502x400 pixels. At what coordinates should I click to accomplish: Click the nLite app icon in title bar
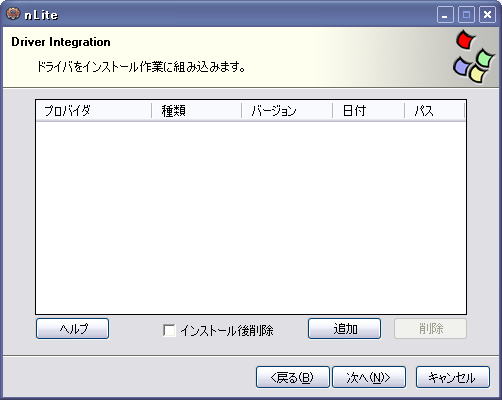pyautogui.click(x=13, y=15)
